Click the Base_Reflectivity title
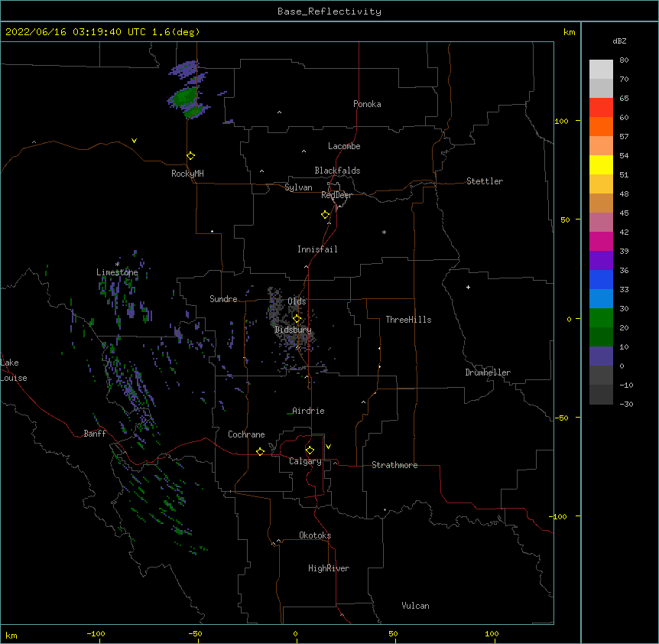The image size is (659, 644). (x=329, y=11)
